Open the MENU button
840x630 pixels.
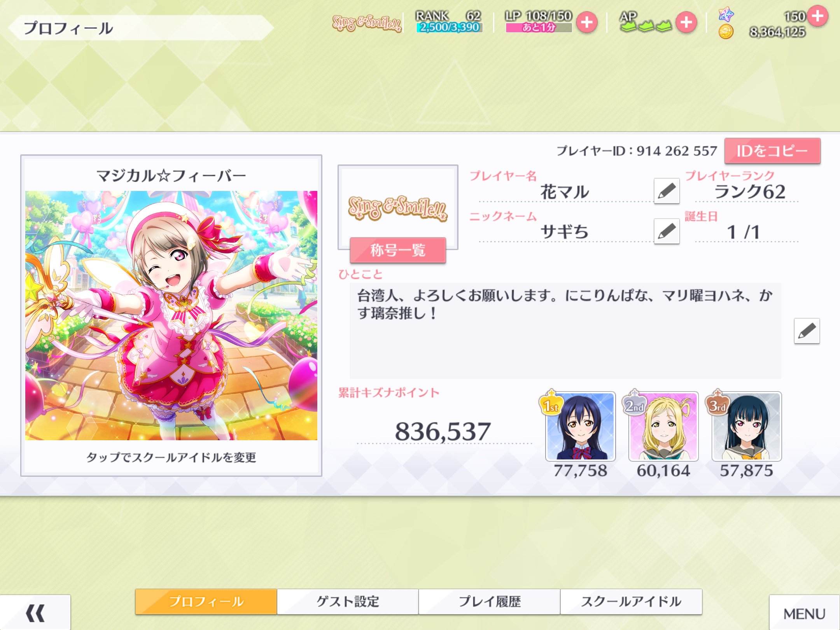click(x=804, y=613)
